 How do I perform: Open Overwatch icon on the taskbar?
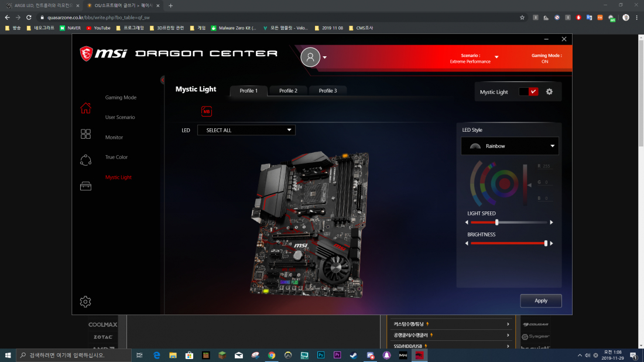[x=288, y=355]
